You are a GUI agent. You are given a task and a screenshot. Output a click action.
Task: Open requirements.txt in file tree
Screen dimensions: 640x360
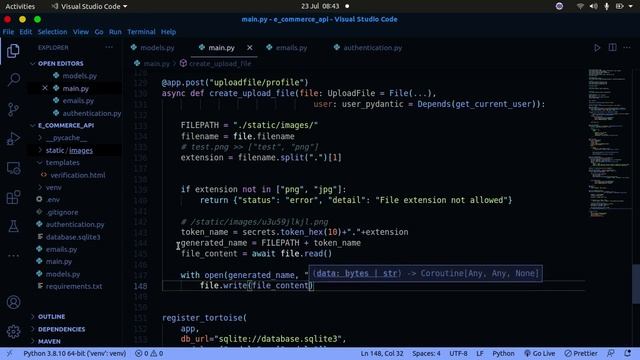coord(74,286)
